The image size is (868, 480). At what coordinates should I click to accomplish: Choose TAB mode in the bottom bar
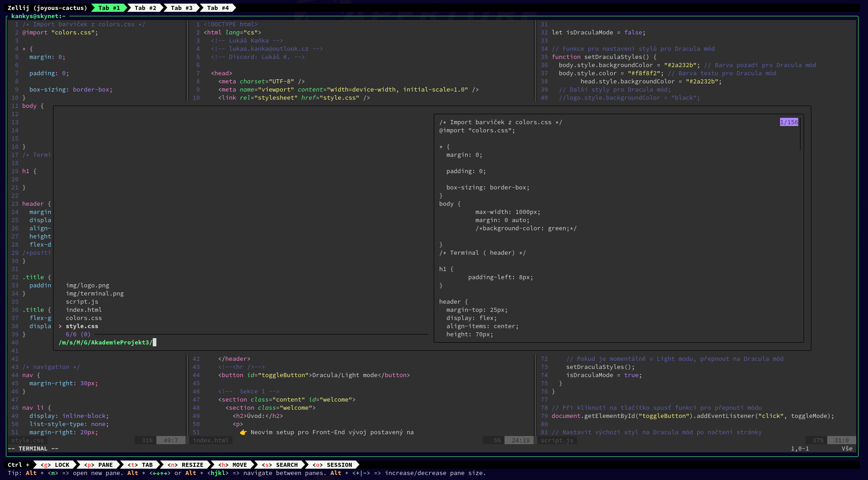pos(141,465)
